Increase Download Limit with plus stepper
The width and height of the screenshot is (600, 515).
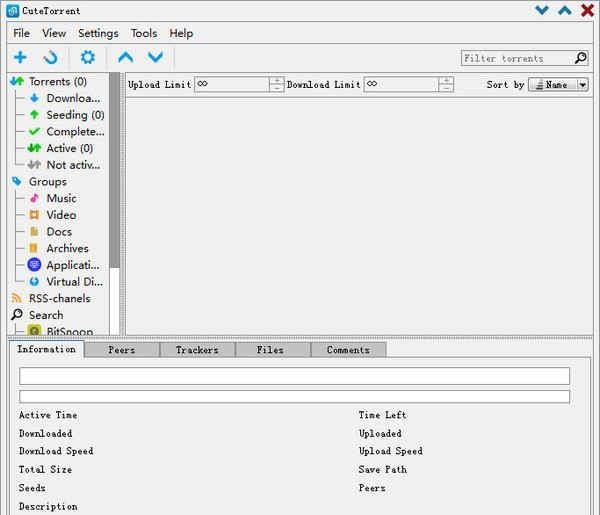click(446, 81)
